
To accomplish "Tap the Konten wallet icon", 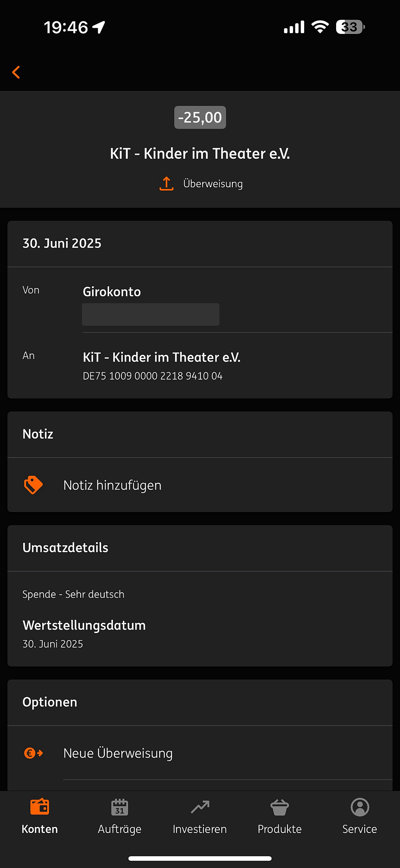I will (x=40, y=807).
